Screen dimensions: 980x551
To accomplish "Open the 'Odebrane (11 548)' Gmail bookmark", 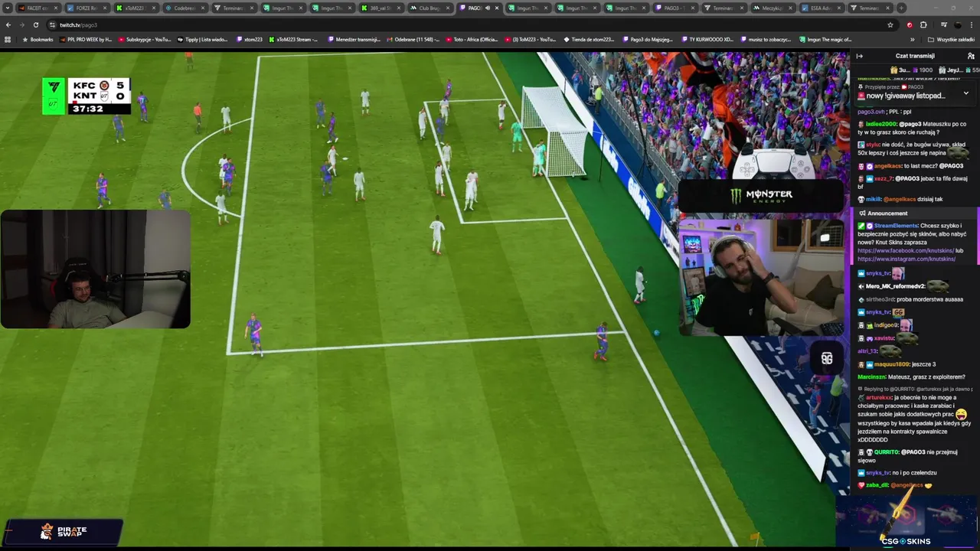I will tap(413, 39).
